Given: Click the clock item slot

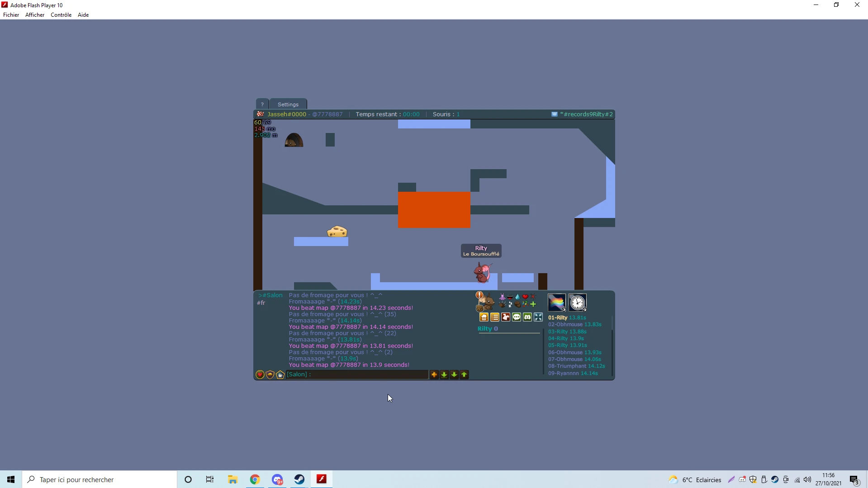Looking at the screenshot, I should point(578,303).
